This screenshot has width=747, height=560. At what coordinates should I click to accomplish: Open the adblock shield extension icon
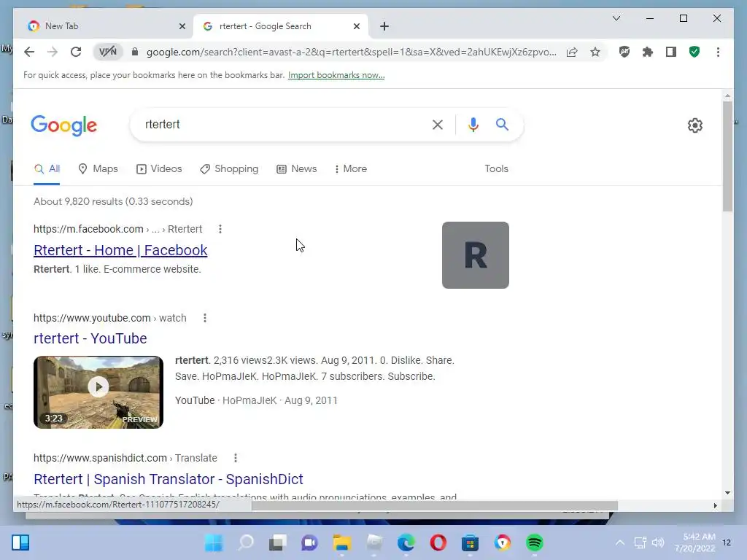click(x=624, y=52)
